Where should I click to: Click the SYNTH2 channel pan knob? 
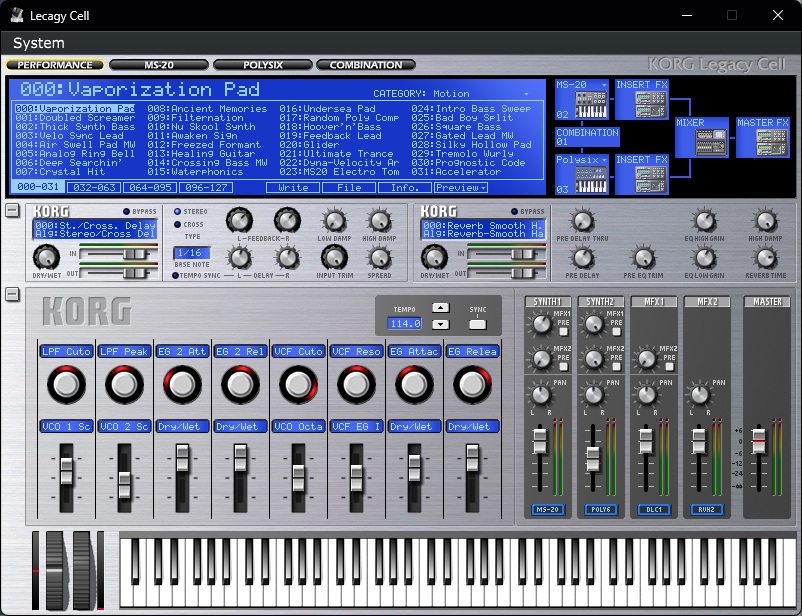coord(594,394)
